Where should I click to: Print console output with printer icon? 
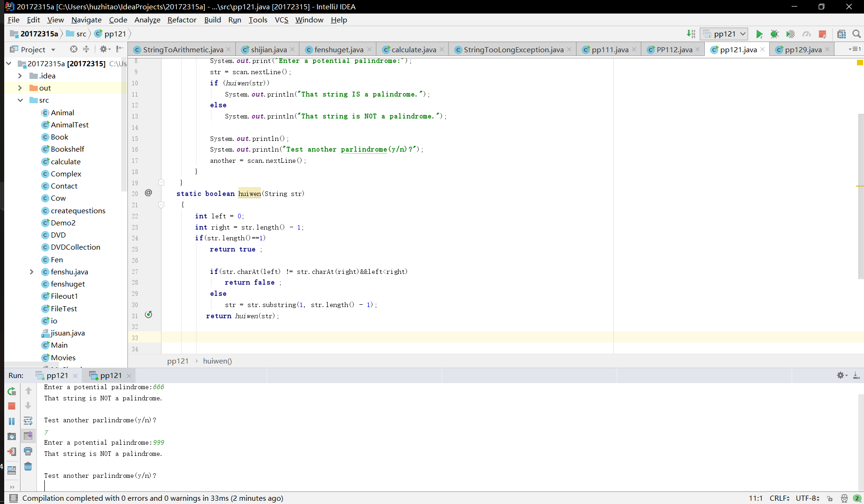click(28, 451)
